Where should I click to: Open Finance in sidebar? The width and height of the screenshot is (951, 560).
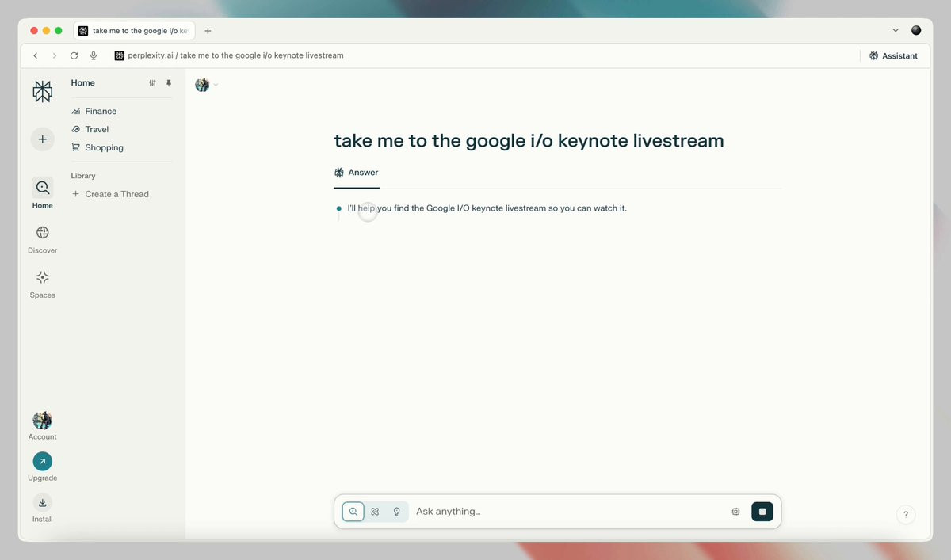94,112
